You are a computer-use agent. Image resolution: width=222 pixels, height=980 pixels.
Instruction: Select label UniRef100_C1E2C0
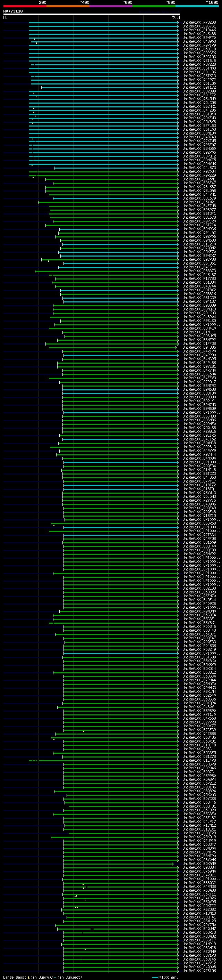pos(199,244)
